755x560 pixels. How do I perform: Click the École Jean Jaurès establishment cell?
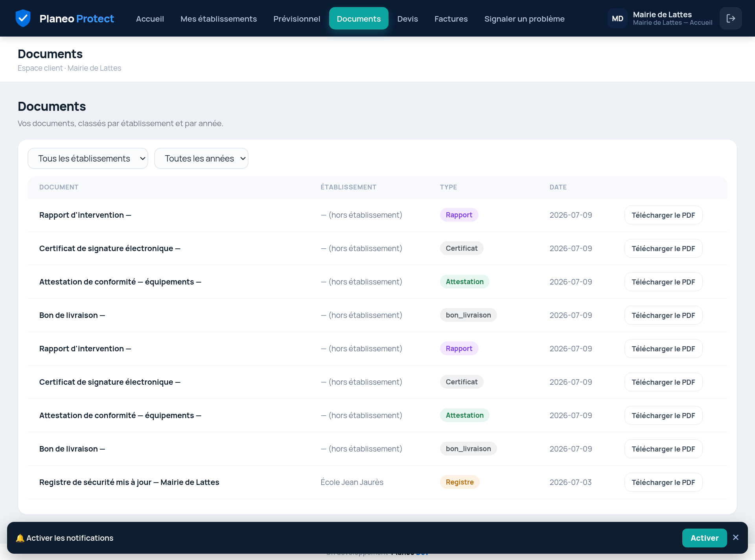pos(352,482)
